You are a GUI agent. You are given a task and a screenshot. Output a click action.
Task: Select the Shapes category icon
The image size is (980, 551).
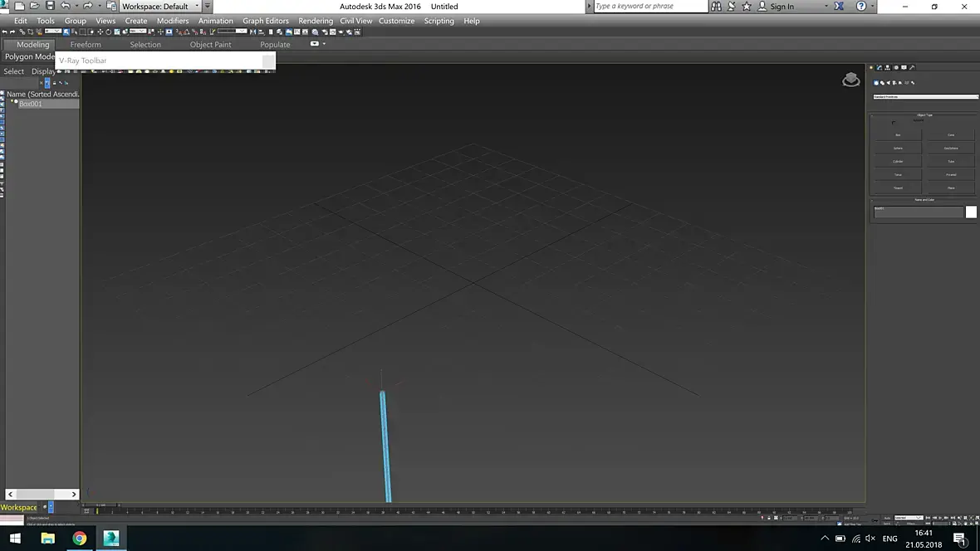[883, 82]
